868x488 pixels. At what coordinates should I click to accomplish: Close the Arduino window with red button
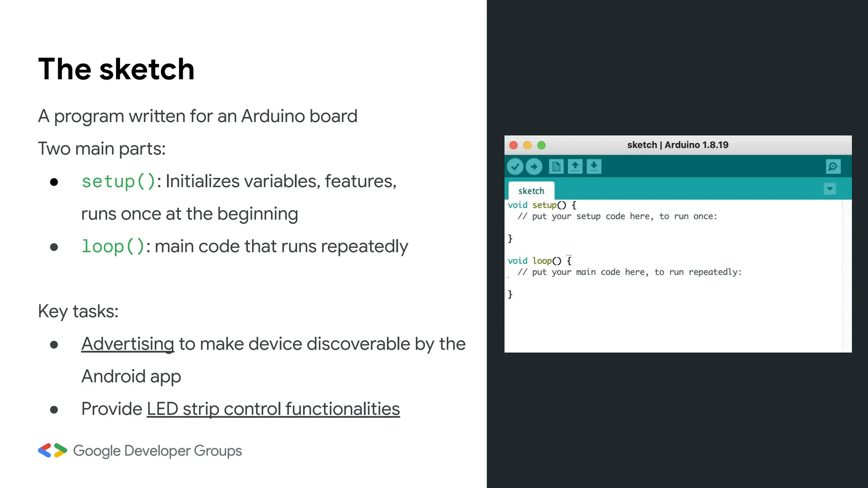point(514,145)
